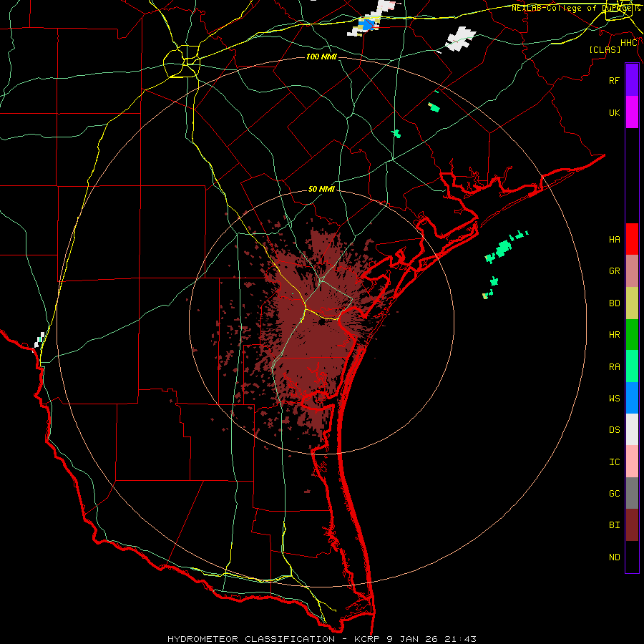Image resolution: width=644 pixels, height=644 pixels.
Task: Click the RF legend label
Action: (614, 80)
